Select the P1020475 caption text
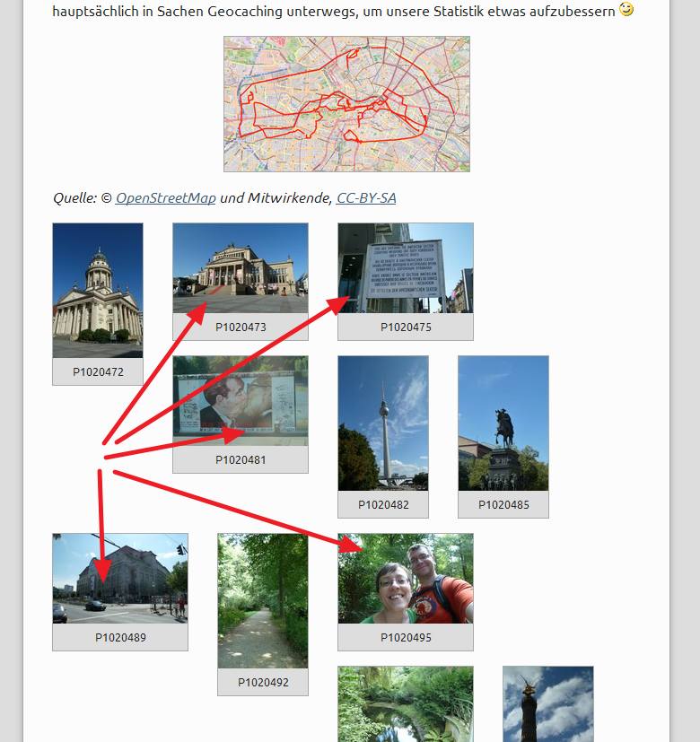Viewport: 700px width, 742px height. tap(406, 327)
